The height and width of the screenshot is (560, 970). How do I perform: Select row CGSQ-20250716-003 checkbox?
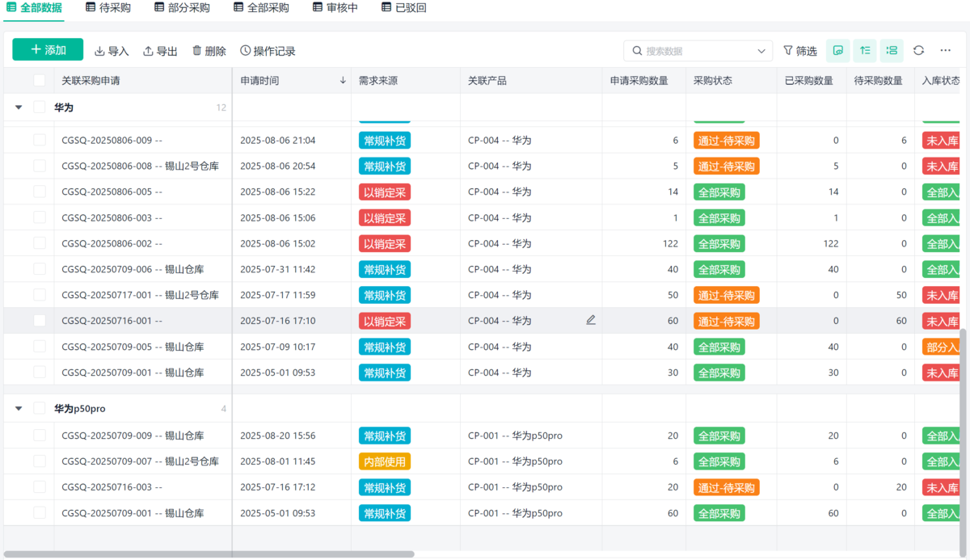click(x=40, y=487)
